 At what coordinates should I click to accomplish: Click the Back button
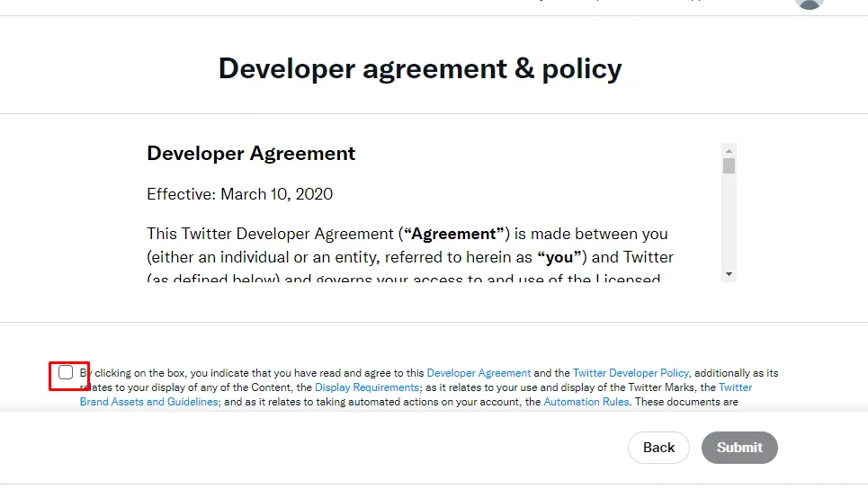click(658, 448)
